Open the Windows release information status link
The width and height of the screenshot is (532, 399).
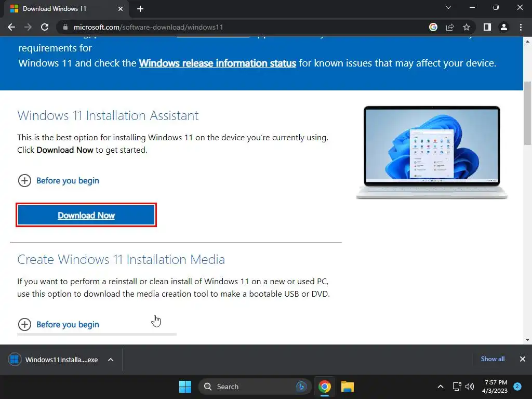coord(218,63)
